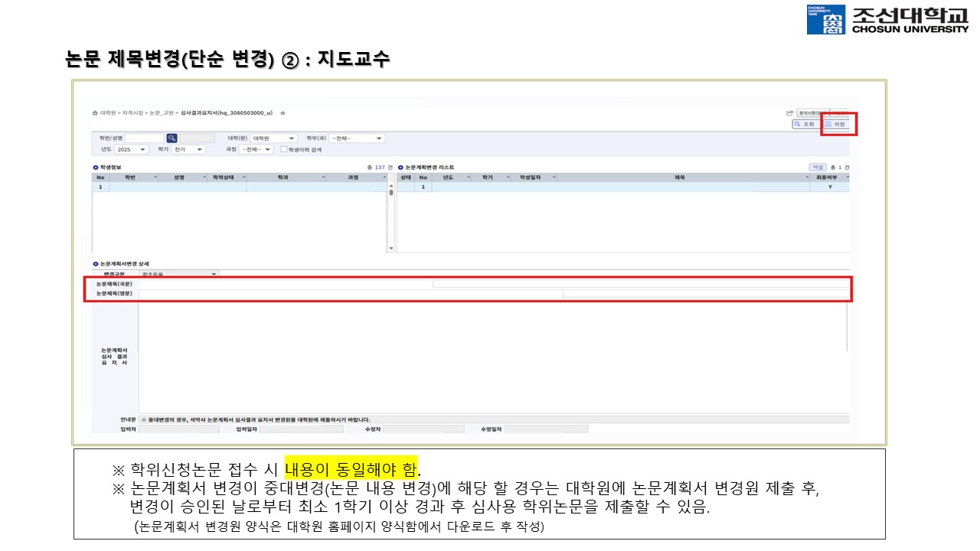Screen dimensions: 980x551
Task: Click the home icon in the breadcrumb
Action: click(x=95, y=112)
